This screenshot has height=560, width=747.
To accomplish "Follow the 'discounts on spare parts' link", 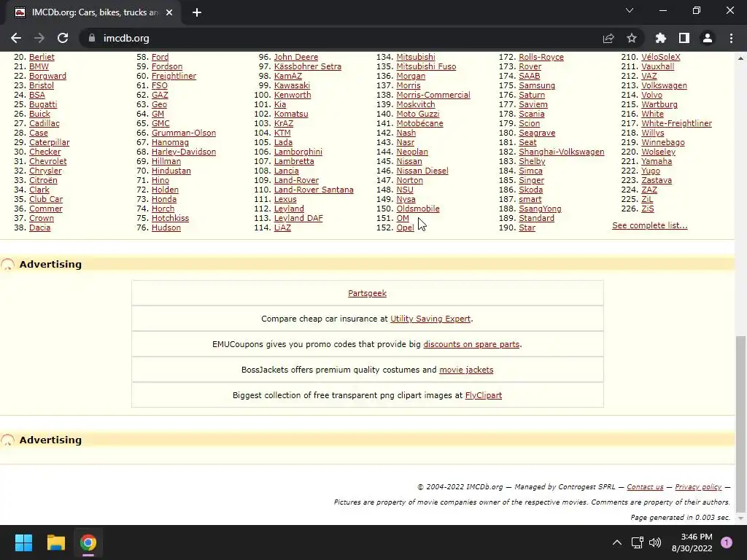I will [x=471, y=344].
